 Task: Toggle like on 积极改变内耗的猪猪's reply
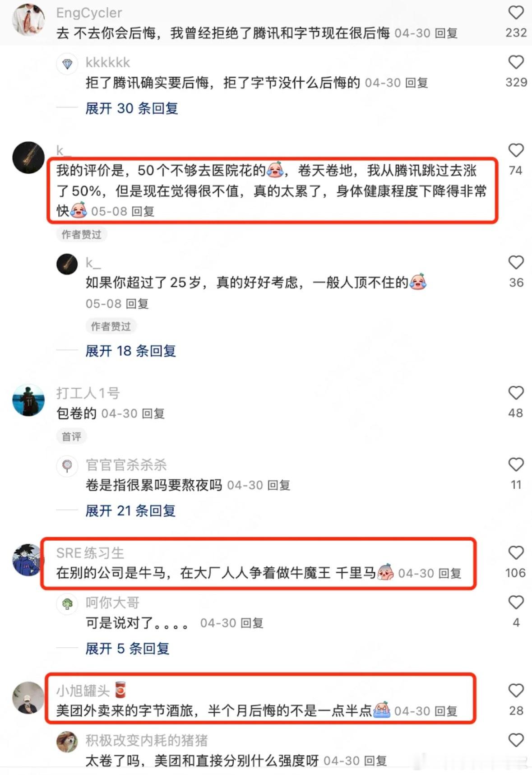point(516,740)
